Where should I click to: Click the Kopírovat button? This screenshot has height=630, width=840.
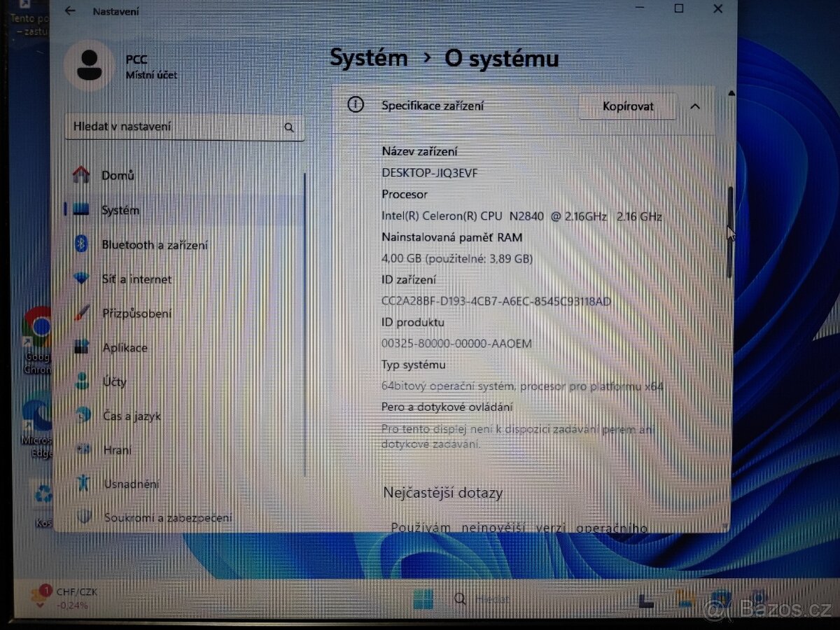click(x=628, y=106)
